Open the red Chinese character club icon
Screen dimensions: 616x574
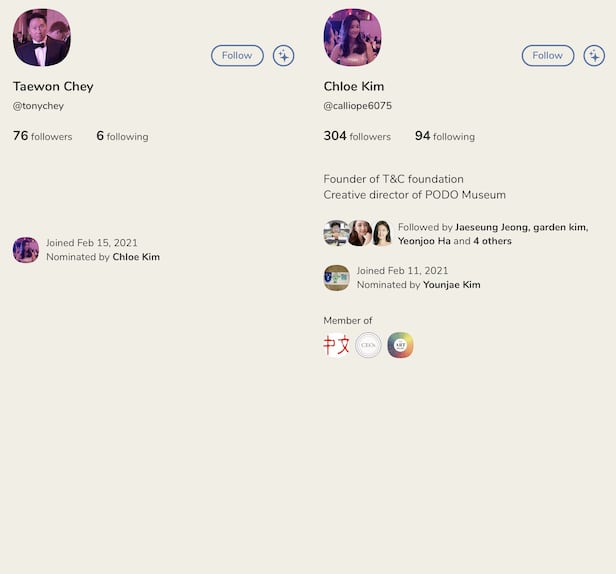pos(336,345)
